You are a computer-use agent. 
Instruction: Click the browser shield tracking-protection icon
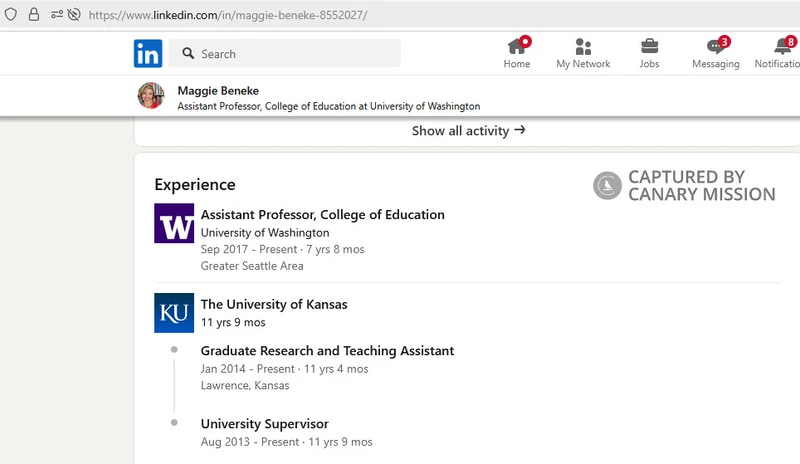click(x=11, y=14)
